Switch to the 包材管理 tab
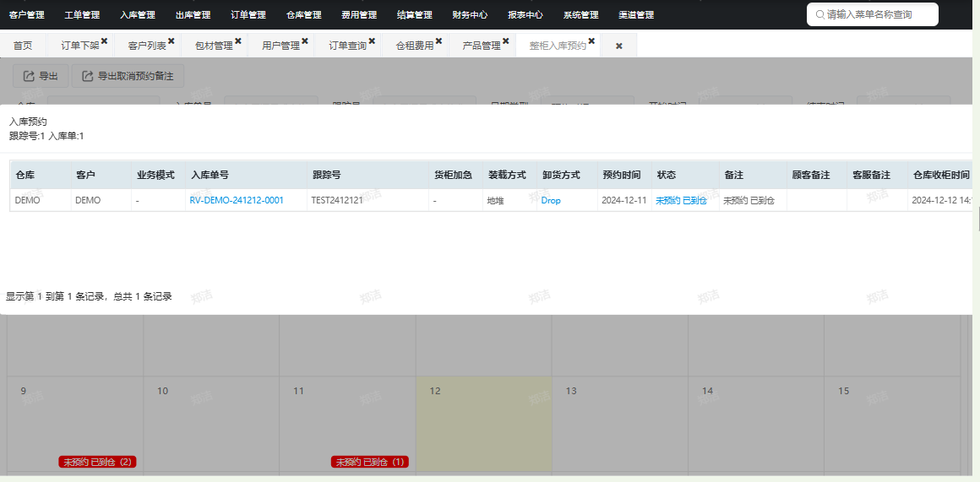 214,46
